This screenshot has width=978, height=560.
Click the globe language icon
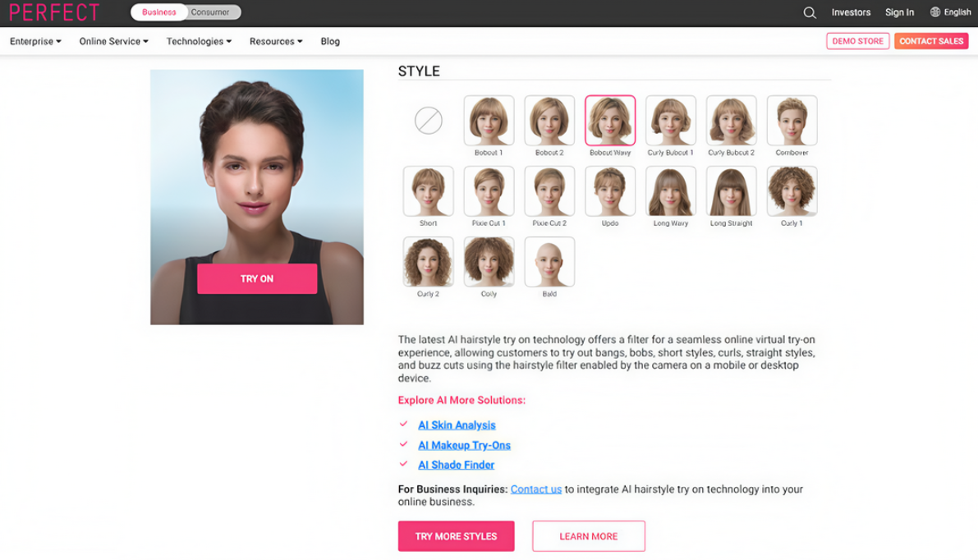tap(935, 11)
